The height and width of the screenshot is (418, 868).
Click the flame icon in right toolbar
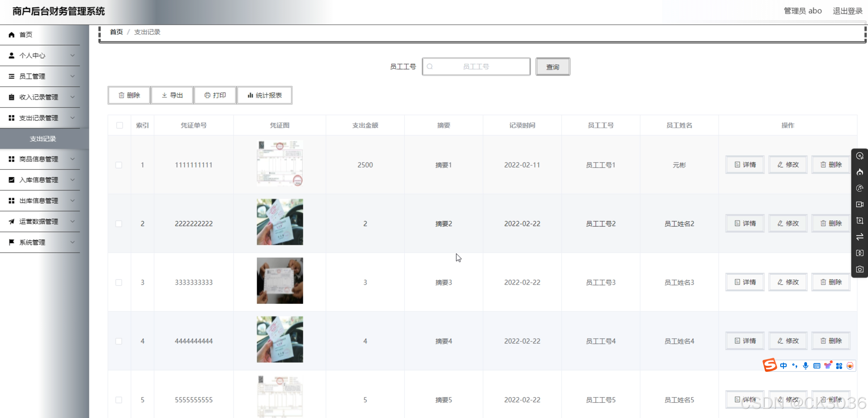tap(860, 172)
